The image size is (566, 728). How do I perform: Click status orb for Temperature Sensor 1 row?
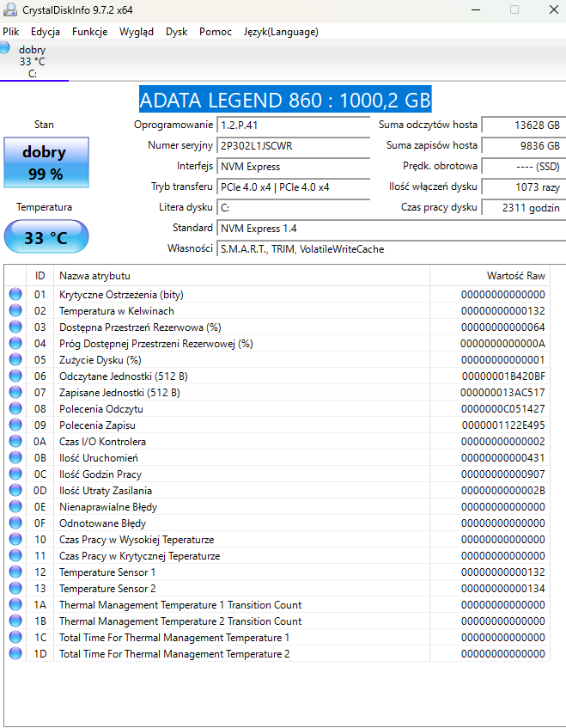[x=15, y=572]
